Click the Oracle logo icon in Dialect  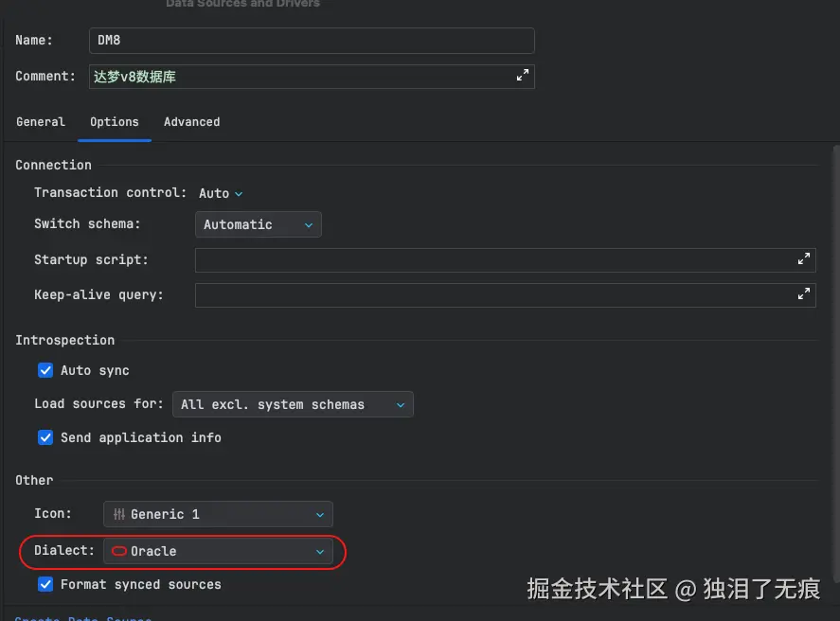(x=119, y=551)
